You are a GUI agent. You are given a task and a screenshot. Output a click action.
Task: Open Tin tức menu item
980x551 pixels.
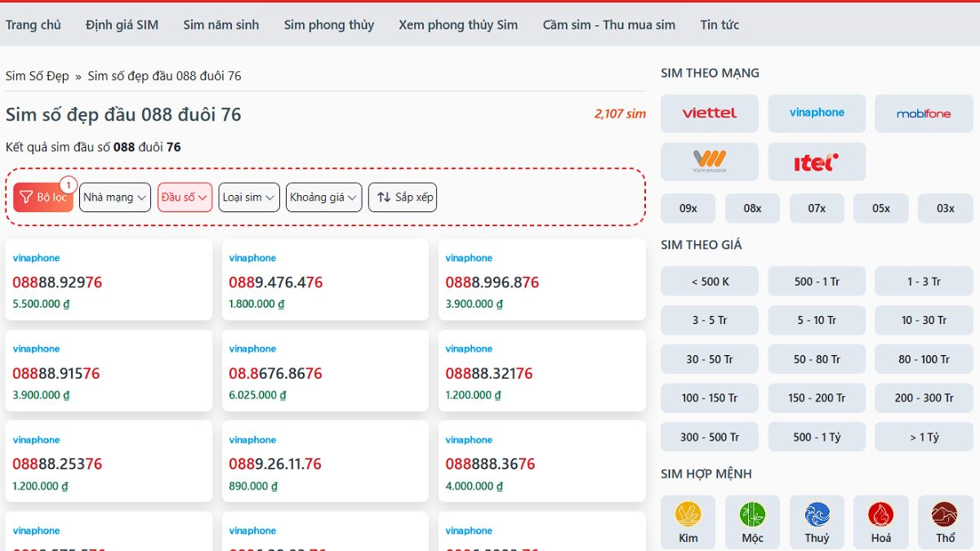tap(719, 24)
